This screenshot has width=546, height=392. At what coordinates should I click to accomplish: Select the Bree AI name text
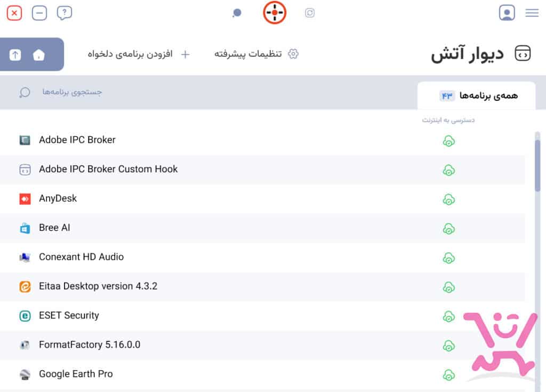[x=54, y=228]
